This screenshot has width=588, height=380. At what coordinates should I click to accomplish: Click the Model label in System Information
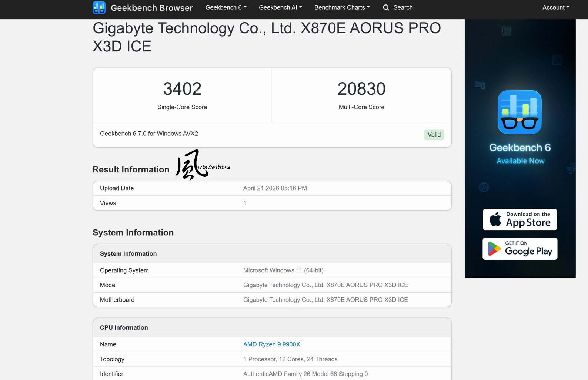click(108, 285)
